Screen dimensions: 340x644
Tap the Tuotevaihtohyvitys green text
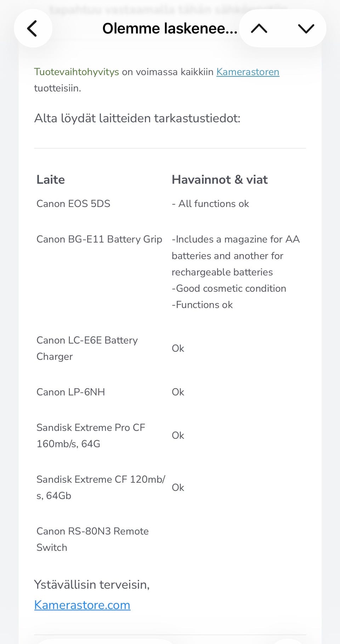[76, 72]
